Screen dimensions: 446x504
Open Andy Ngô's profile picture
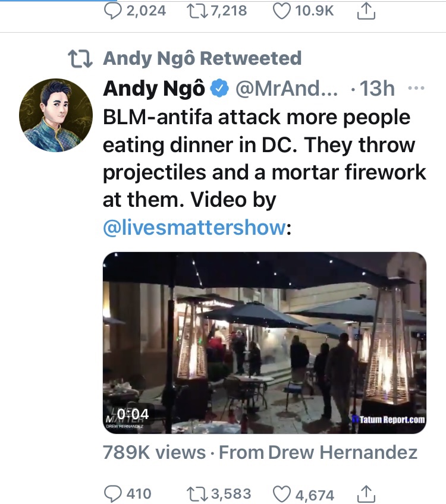coord(56,115)
